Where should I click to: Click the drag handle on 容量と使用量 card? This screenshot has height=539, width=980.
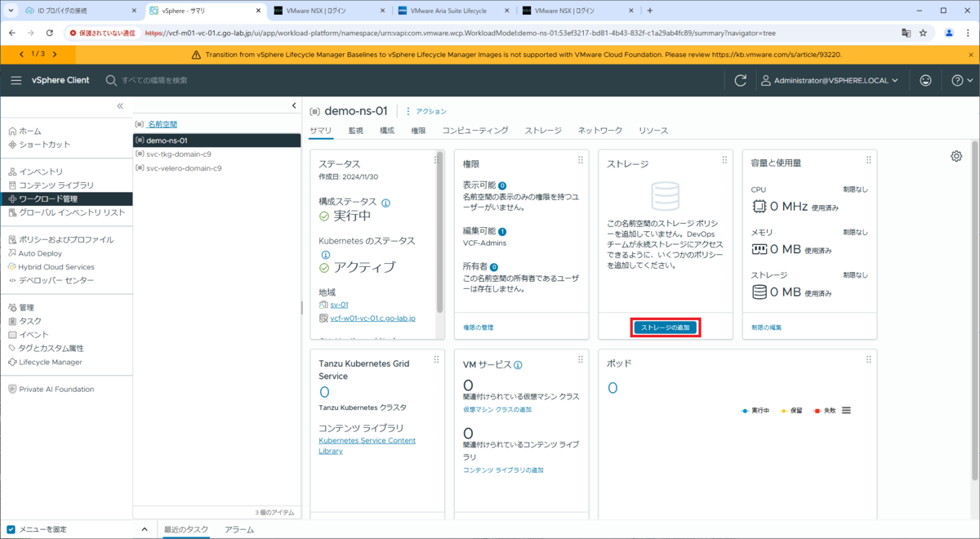tap(869, 160)
